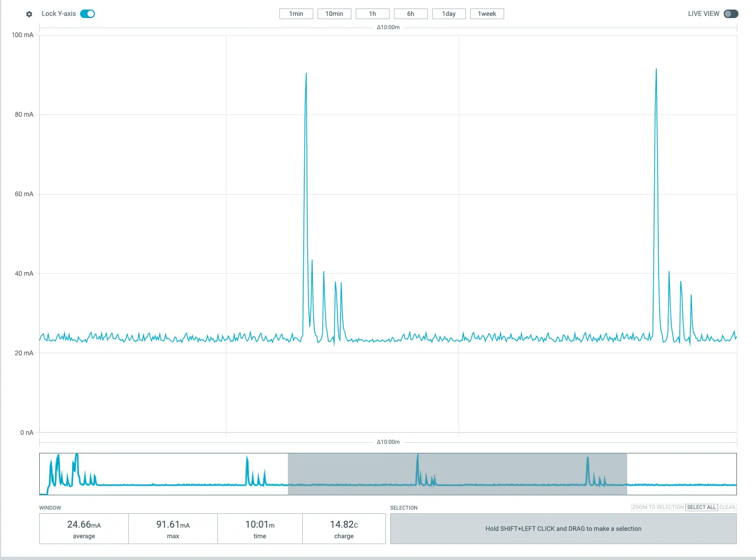Choose the 6h time range
This screenshot has height=560, width=756.
tap(410, 14)
